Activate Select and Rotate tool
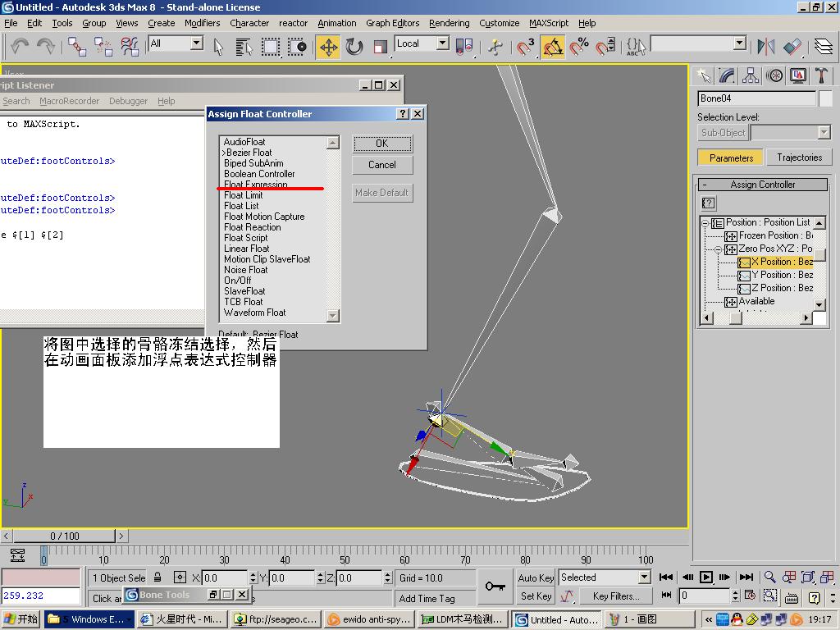The image size is (840, 630). point(354,47)
